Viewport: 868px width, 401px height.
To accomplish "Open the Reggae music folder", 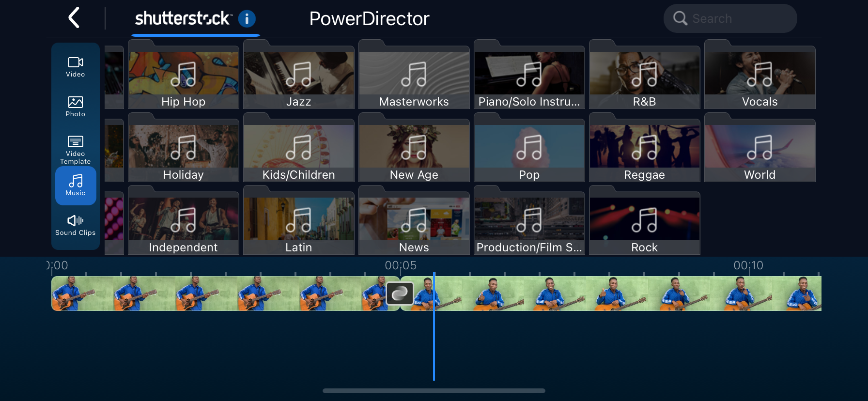I will [x=645, y=147].
